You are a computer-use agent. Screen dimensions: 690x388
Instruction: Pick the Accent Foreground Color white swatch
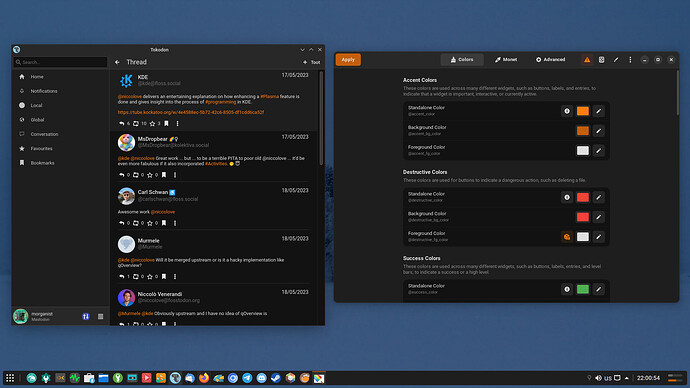pos(583,150)
